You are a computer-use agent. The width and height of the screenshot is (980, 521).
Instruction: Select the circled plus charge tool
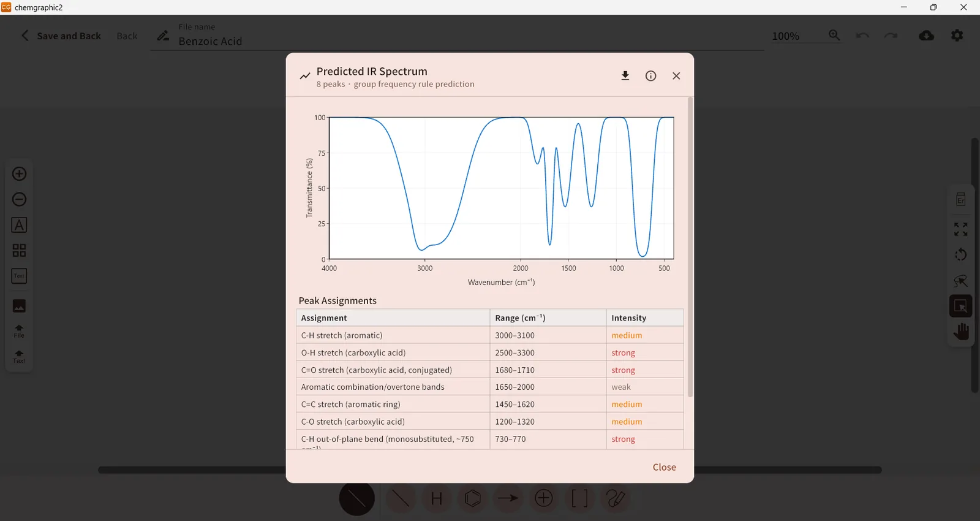click(x=544, y=498)
